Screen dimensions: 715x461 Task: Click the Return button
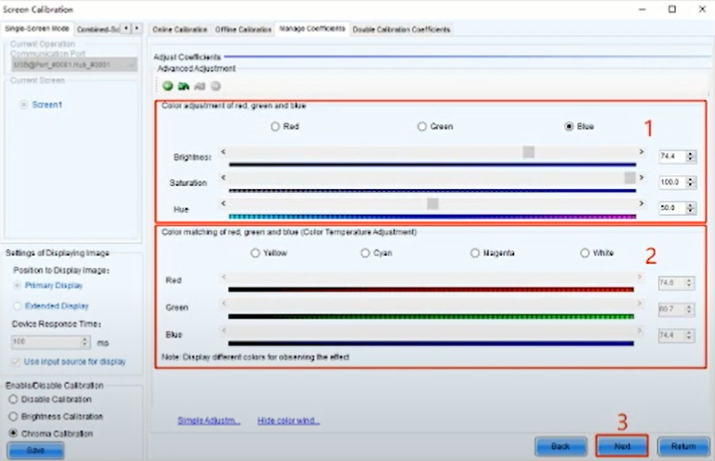683,446
